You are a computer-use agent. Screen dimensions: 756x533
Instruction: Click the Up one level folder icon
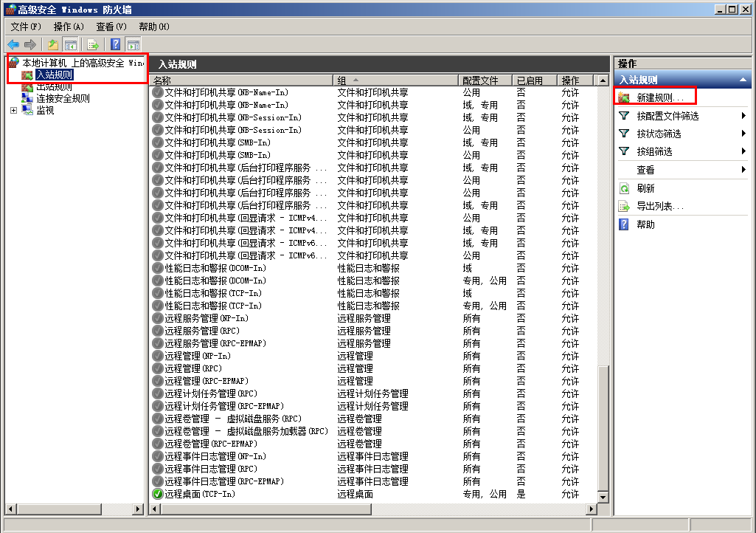tap(53, 44)
